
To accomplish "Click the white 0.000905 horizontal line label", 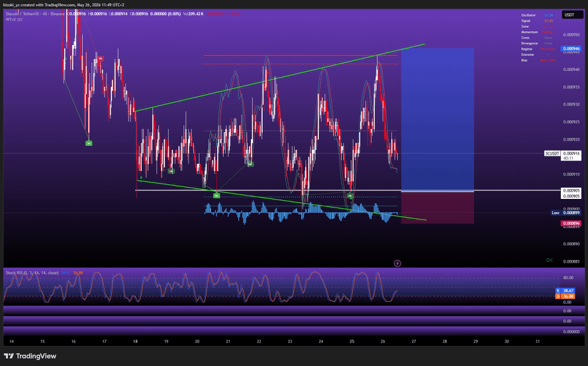I will coord(571,191).
